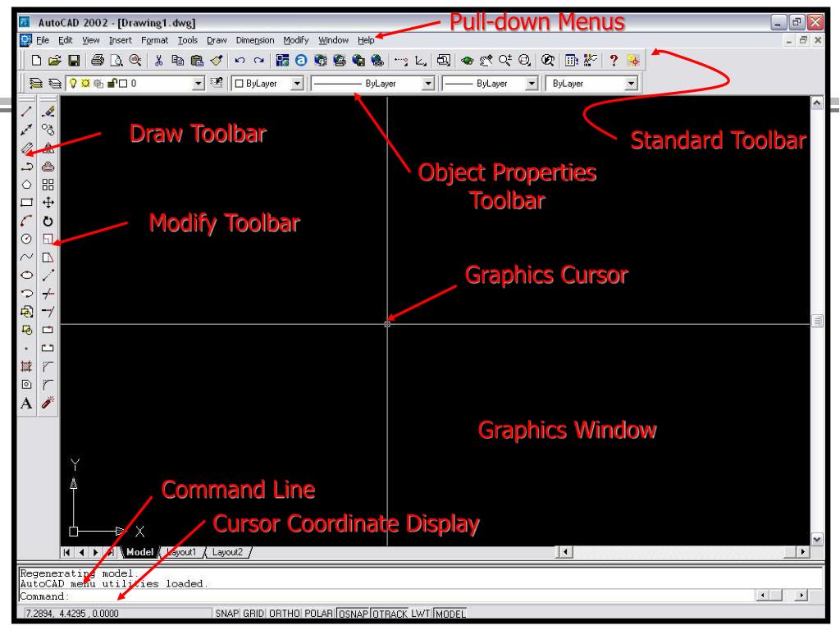
Task: Open the Modify menu
Action: (295, 40)
